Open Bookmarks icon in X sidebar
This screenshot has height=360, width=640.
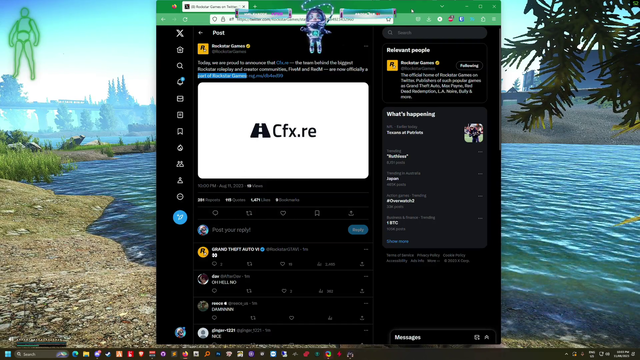tap(180, 131)
